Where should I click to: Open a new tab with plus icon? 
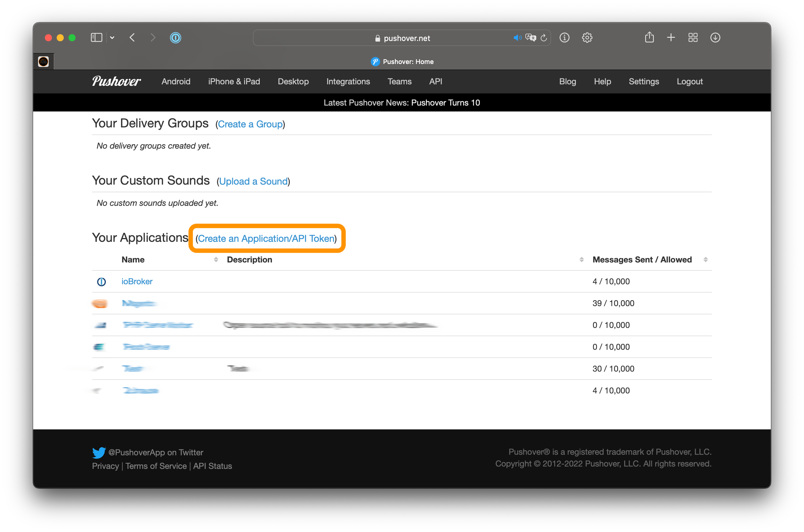671,37
